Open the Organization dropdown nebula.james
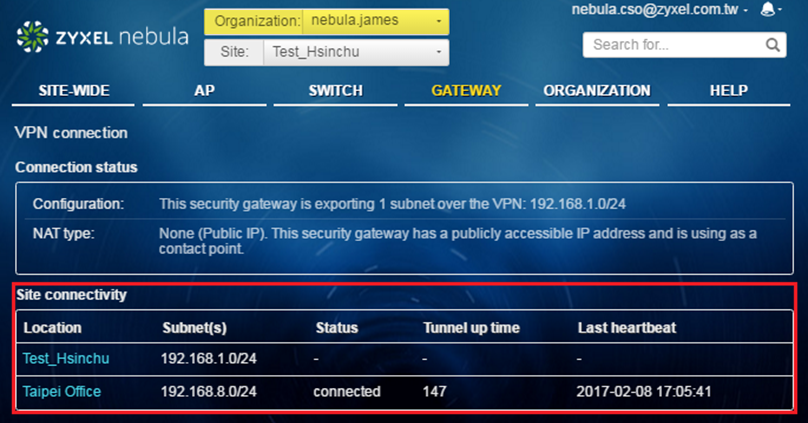Image resolution: width=808 pixels, height=423 pixels. (x=376, y=22)
